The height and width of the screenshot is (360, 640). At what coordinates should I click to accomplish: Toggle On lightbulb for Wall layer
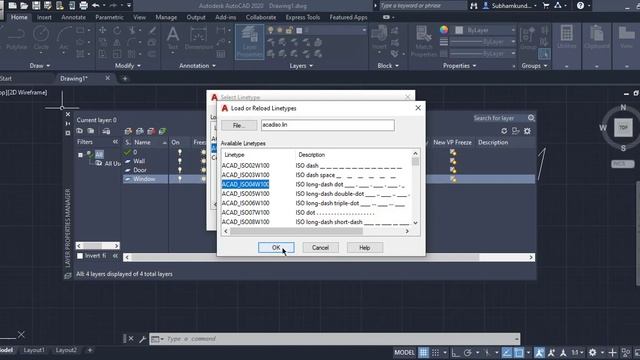coord(180,161)
